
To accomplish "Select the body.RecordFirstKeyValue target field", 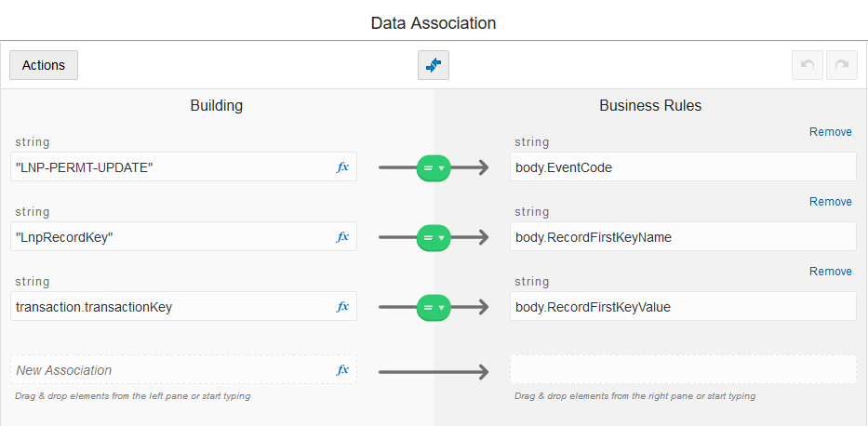I will click(x=682, y=307).
